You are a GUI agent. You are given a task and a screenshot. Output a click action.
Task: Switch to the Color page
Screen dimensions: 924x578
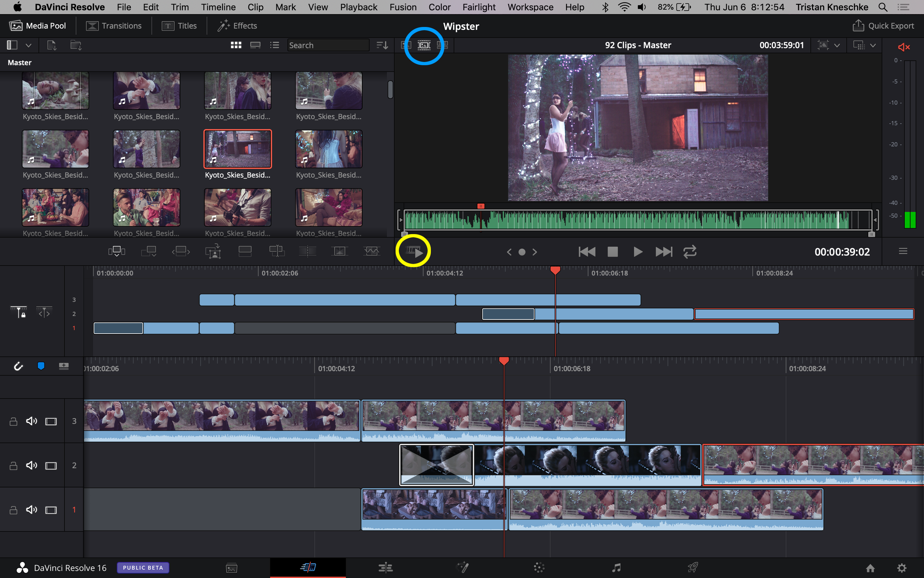tap(539, 568)
